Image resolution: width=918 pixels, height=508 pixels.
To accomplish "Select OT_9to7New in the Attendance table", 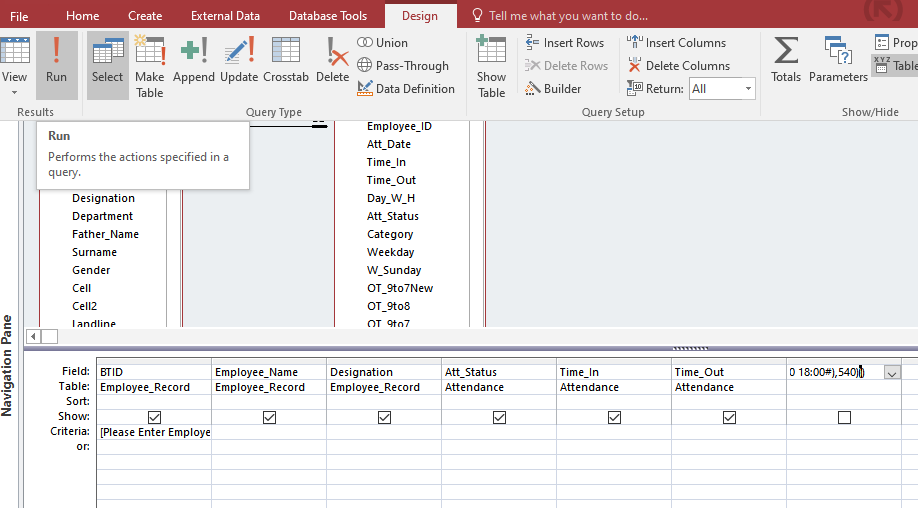I will point(400,288).
